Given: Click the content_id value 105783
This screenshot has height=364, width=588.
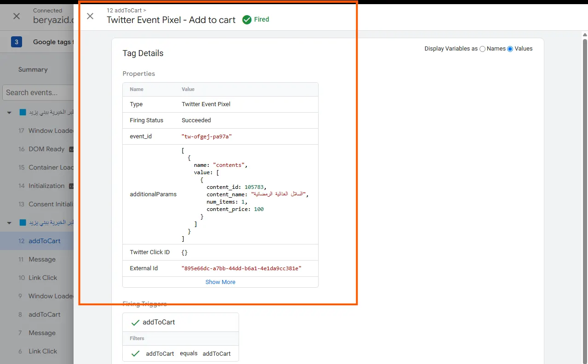Looking at the screenshot, I should coord(255,187).
